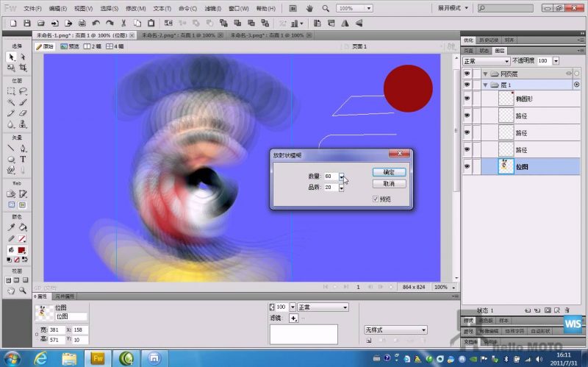Open the 正常 blend mode dropdown in layers panel

point(485,60)
